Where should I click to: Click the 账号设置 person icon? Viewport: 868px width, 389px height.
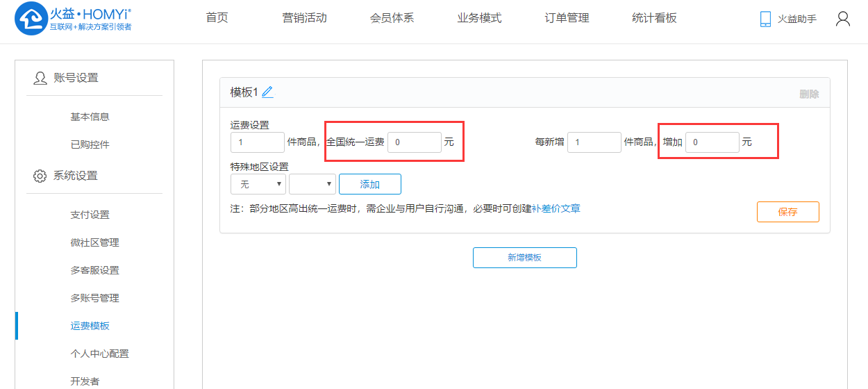coord(40,78)
